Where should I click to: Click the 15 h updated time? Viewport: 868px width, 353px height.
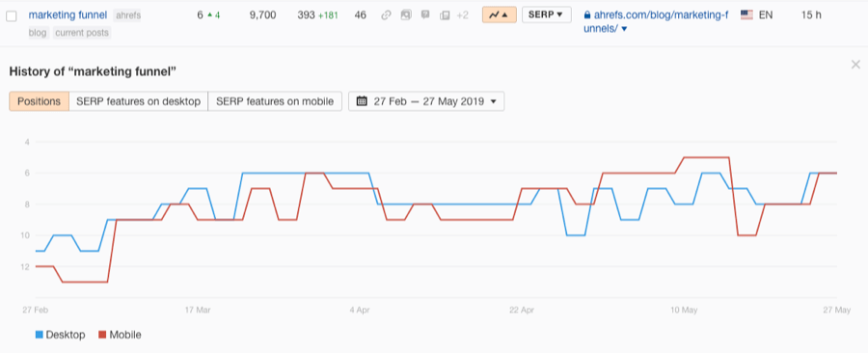coord(811,14)
